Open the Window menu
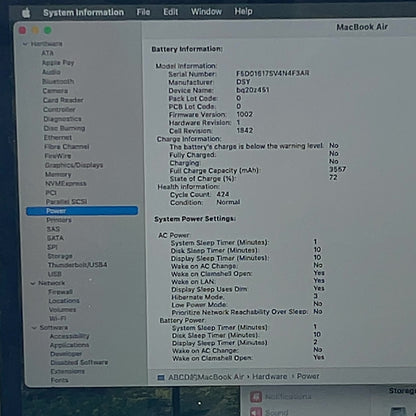416x416 pixels. coord(206,12)
